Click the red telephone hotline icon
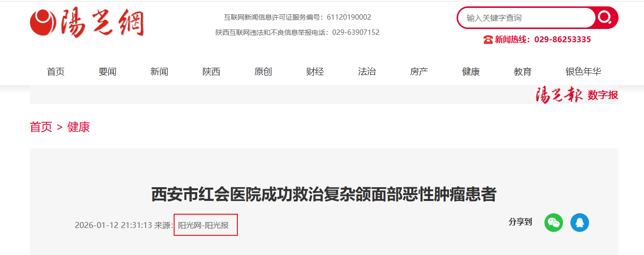This screenshot has width=644, height=255. (488, 40)
